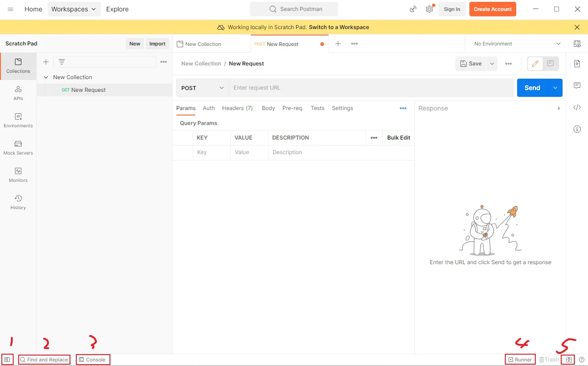Open the Monitors sidebar panel

[18, 175]
